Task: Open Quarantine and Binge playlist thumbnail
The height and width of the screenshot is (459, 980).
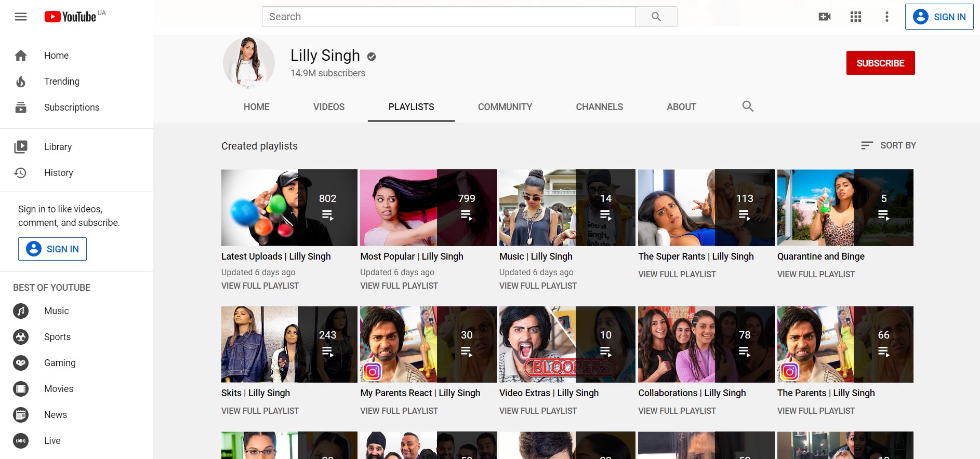Action: tap(845, 208)
